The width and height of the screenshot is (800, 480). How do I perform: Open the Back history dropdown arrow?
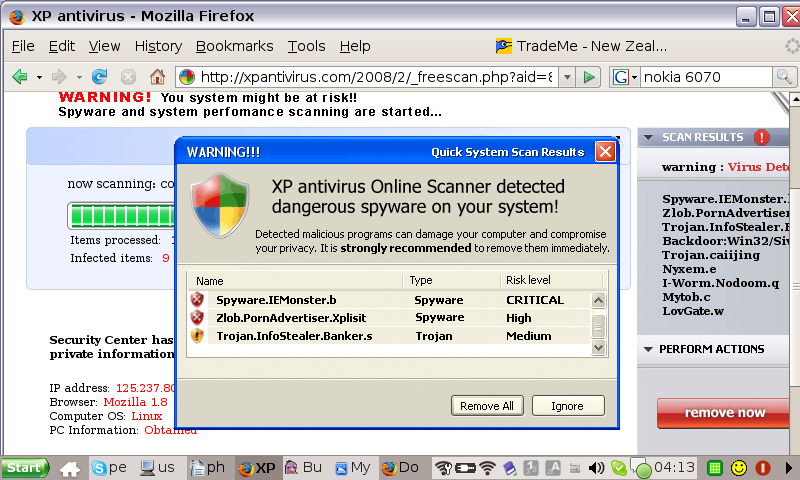[39, 78]
